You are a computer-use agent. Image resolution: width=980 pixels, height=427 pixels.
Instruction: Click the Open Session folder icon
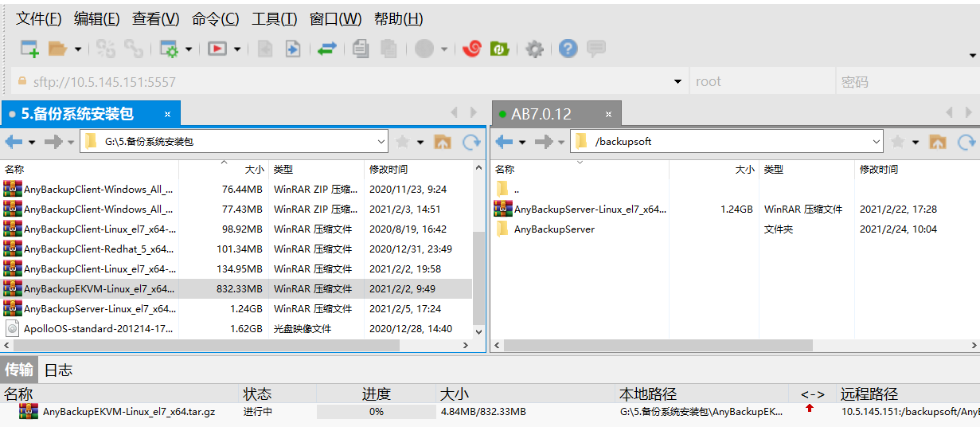[57, 49]
